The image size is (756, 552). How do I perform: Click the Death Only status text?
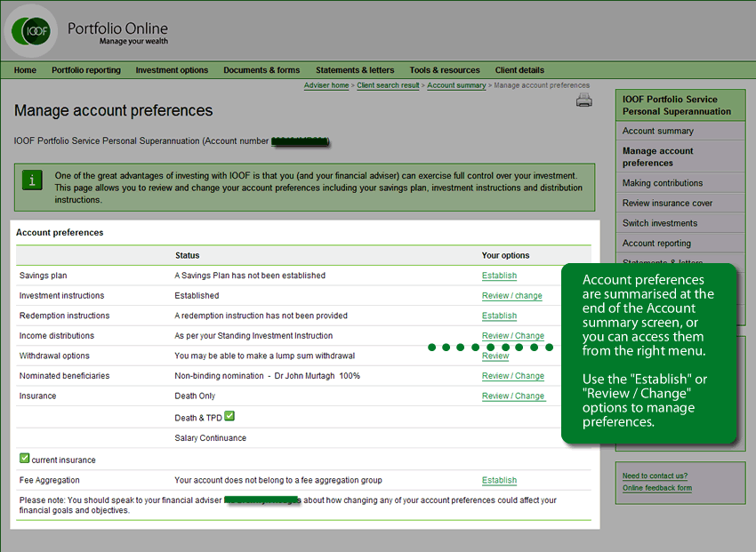coord(195,396)
